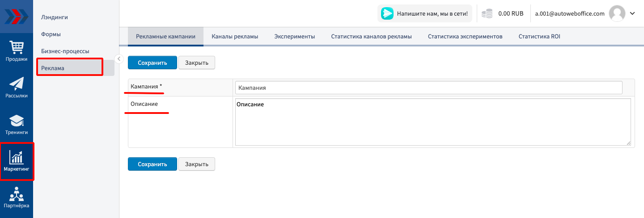Select Бизнес-процессы in the side menu
Viewport: 644px width, 218px height.
pyautogui.click(x=65, y=51)
